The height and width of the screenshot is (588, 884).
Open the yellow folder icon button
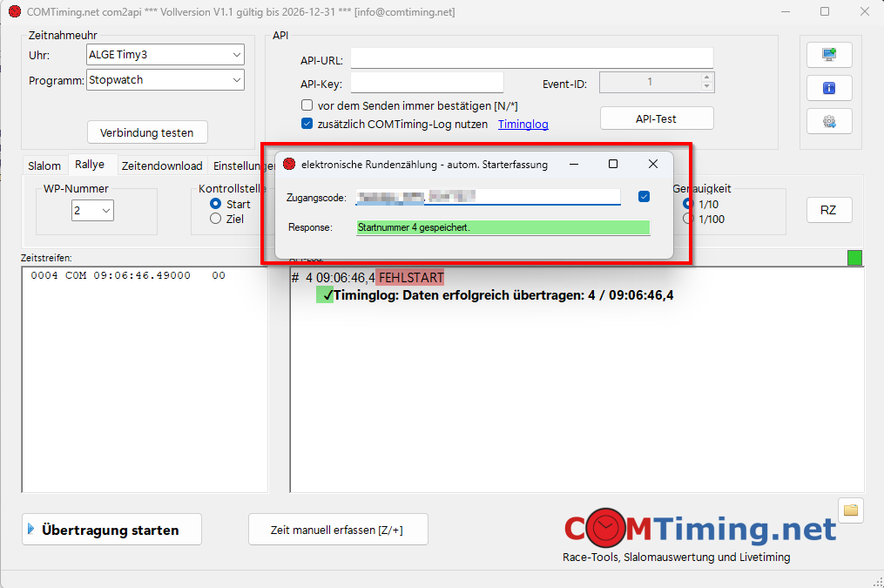pyautogui.click(x=851, y=510)
